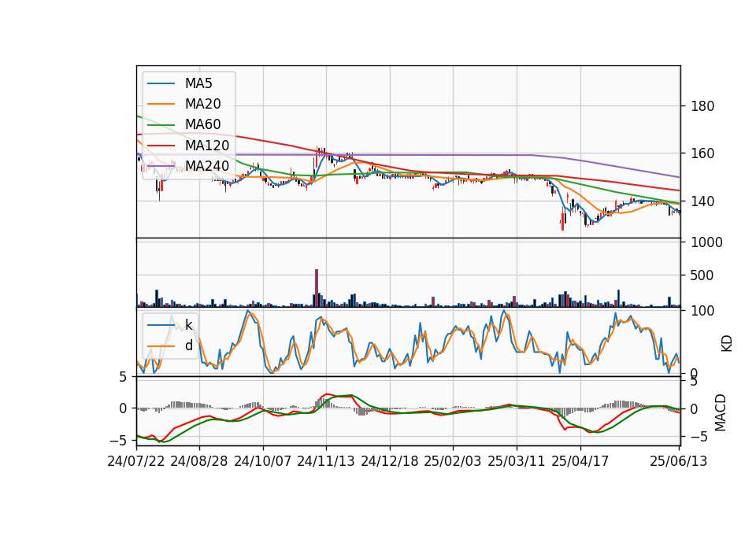The width and height of the screenshot is (756, 543).
Task: Click the MA20 legend label
Action: pos(202,104)
